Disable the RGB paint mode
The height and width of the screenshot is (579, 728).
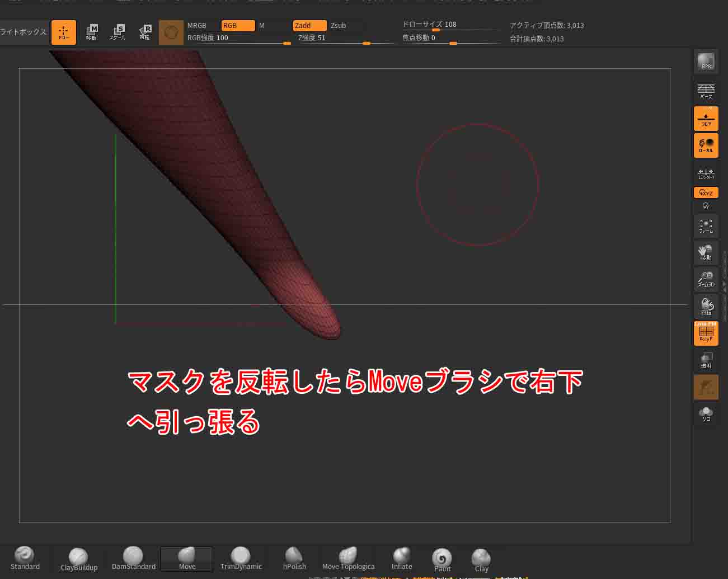[238, 26]
